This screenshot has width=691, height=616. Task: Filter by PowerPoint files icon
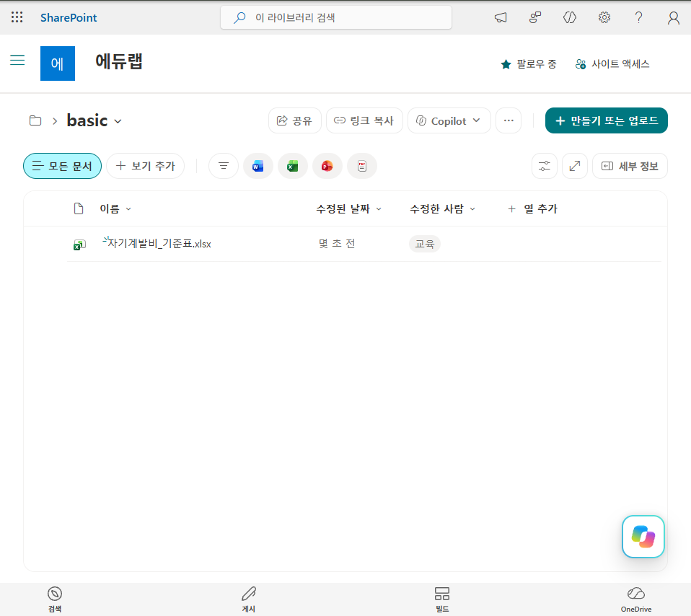pyautogui.click(x=327, y=166)
